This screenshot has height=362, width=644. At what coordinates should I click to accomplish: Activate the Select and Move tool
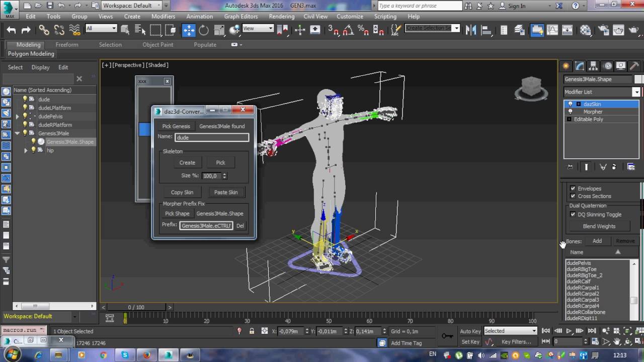coord(189,30)
